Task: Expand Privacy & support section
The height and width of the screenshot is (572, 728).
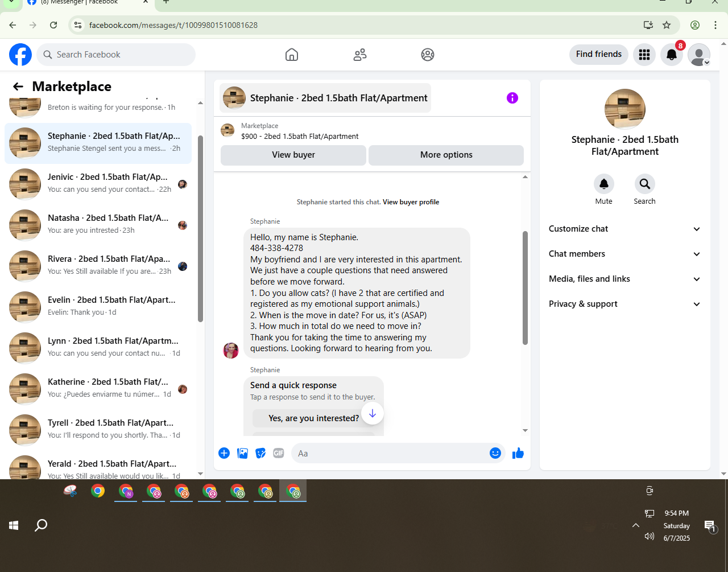Action: 625,304
